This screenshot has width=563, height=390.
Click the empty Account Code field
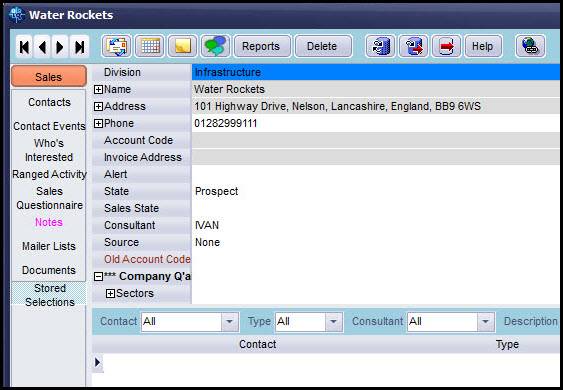click(x=376, y=140)
